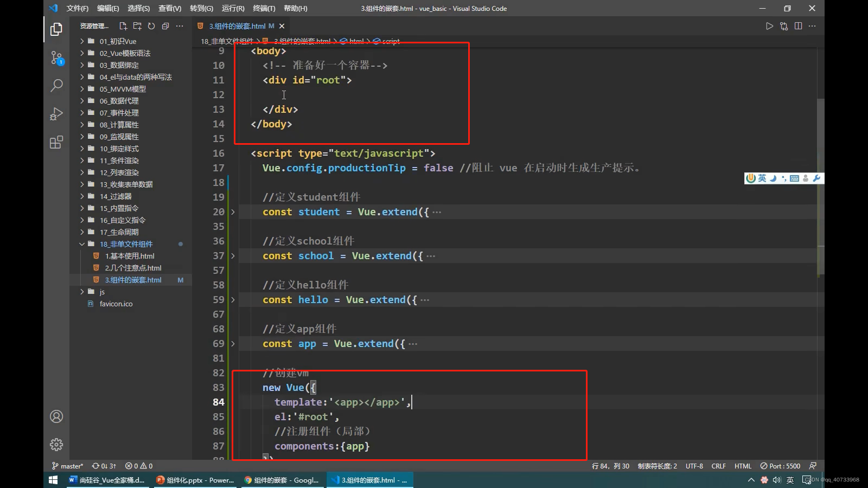Open editor more actions ellipsis
The width and height of the screenshot is (868, 488).
tap(812, 26)
